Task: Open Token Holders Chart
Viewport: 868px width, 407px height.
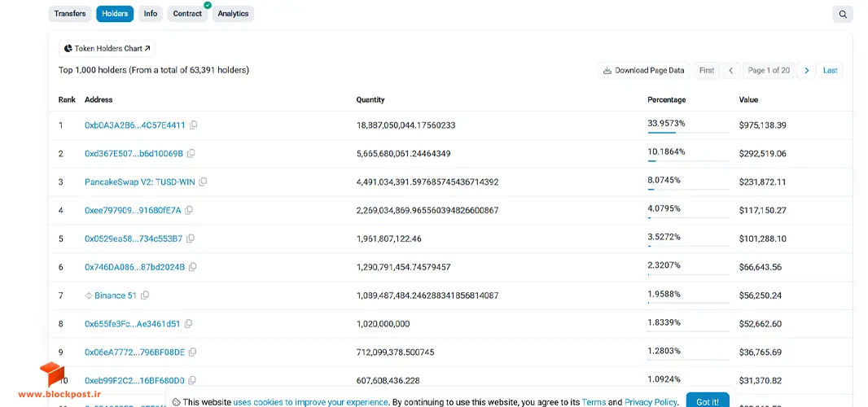Action: pos(107,49)
